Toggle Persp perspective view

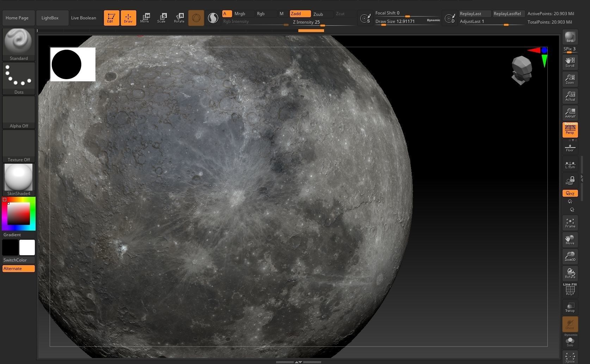tap(570, 130)
